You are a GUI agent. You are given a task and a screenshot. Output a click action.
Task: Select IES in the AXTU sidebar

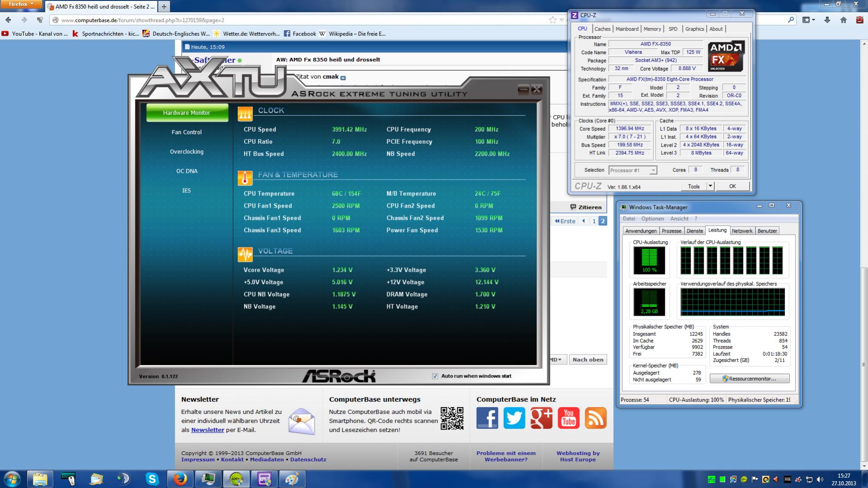187,190
